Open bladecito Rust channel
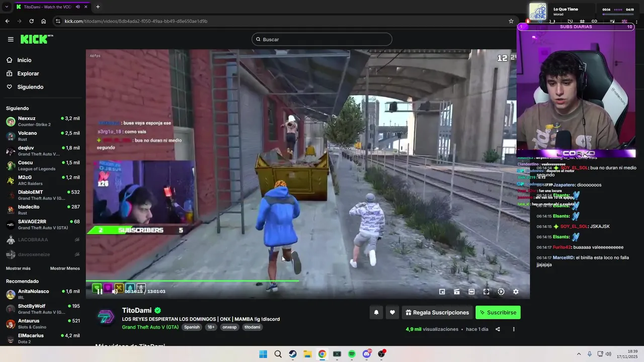This screenshot has width=644, height=362. pyautogui.click(x=43, y=210)
